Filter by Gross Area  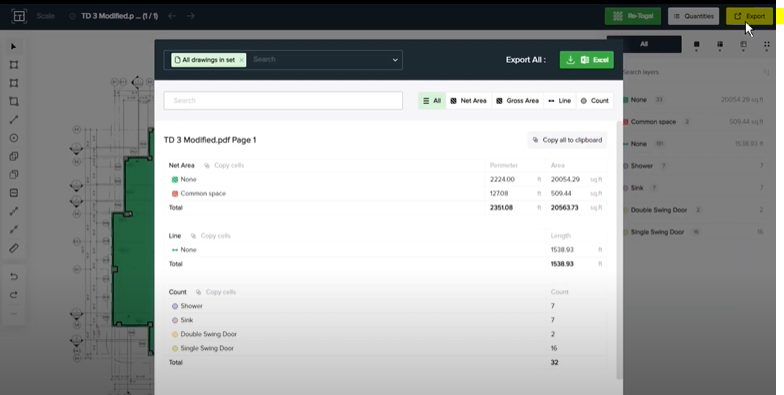coord(517,100)
